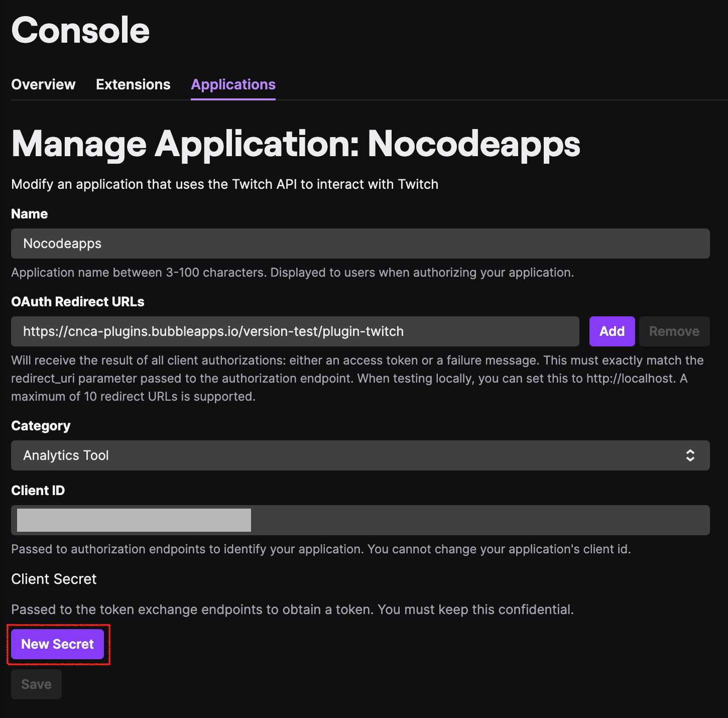Viewport: 728px width, 718px height.
Task: Click the OAuth Redirect URLs label
Action: pos(78,302)
